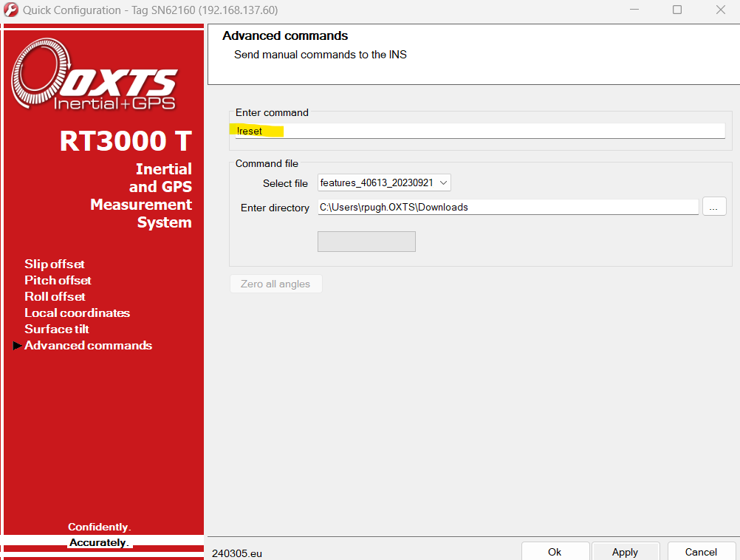Click the Enter directory label

[275, 208]
